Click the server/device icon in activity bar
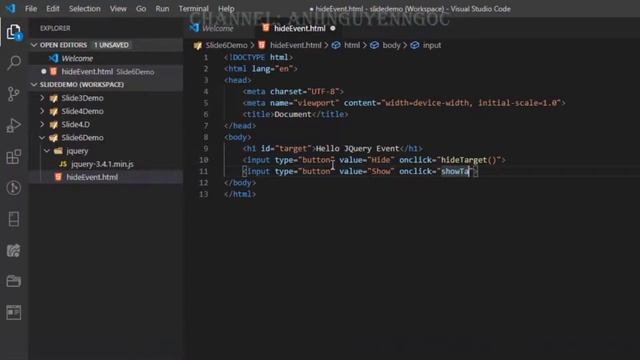Viewport: 640px width, 360px height. click(13, 219)
